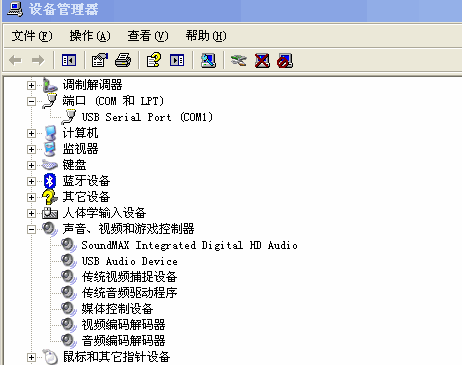Open the 操作(A) menu

pos(90,36)
